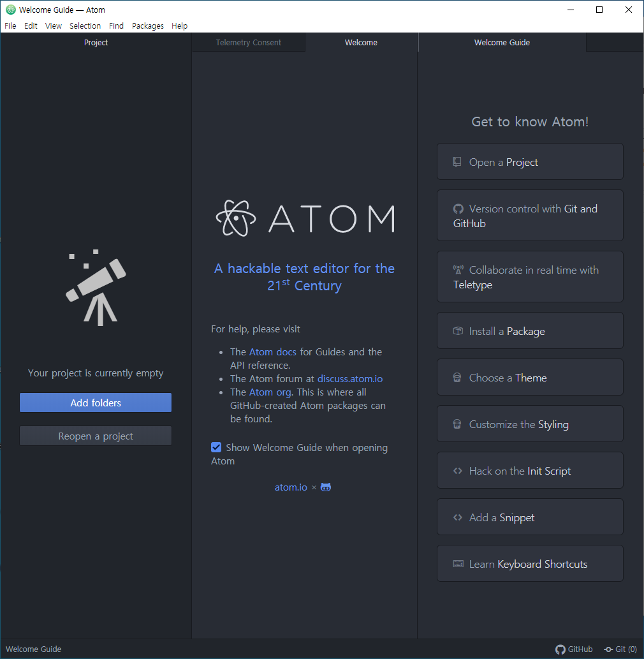The height and width of the screenshot is (659, 644).
Task: Click GitHub label in the status bar
Action: pyautogui.click(x=580, y=649)
